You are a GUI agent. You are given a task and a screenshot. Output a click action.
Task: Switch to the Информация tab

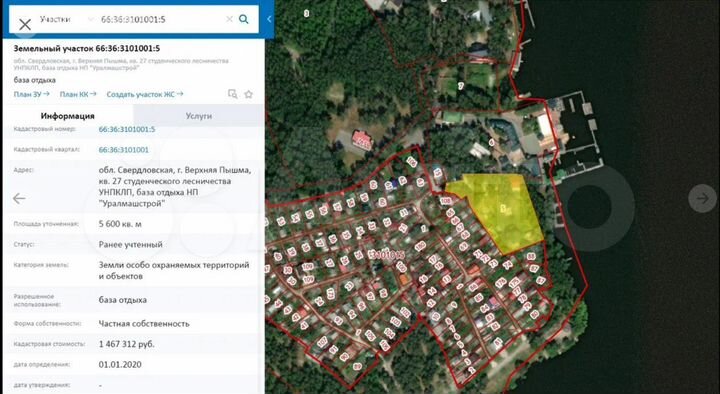pyautogui.click(x=68, y=116)
